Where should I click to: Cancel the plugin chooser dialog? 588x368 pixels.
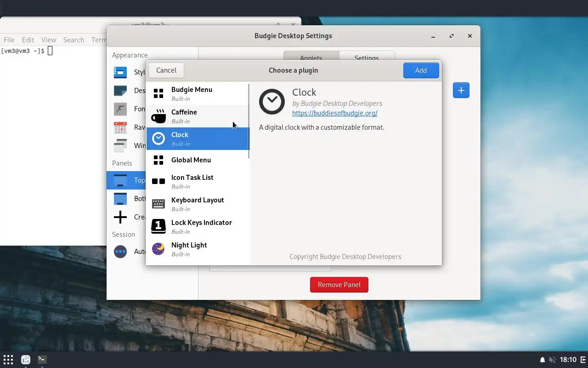click(166, 70)
